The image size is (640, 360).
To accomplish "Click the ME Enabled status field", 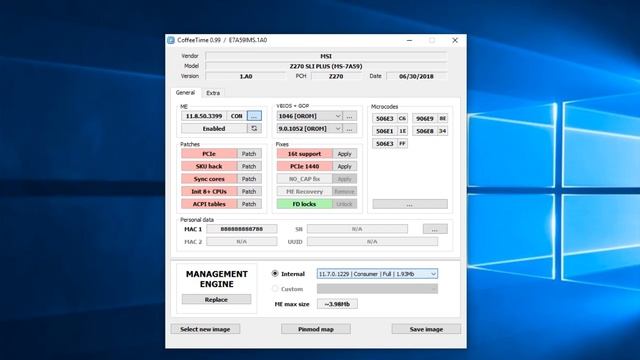I will 214,129.
